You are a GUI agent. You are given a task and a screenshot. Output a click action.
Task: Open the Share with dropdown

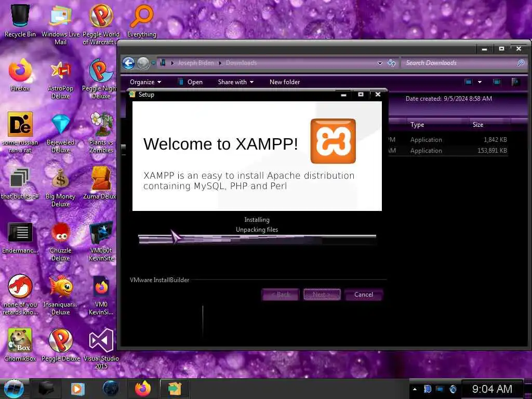236,82
